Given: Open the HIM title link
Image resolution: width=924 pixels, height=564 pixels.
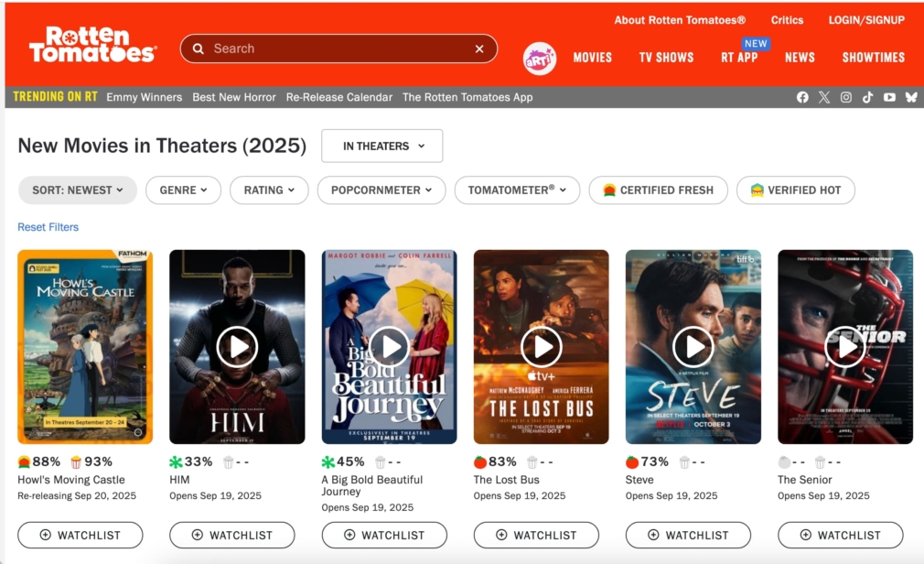Looking at the screenshot, I should click(x=179, y=480).
